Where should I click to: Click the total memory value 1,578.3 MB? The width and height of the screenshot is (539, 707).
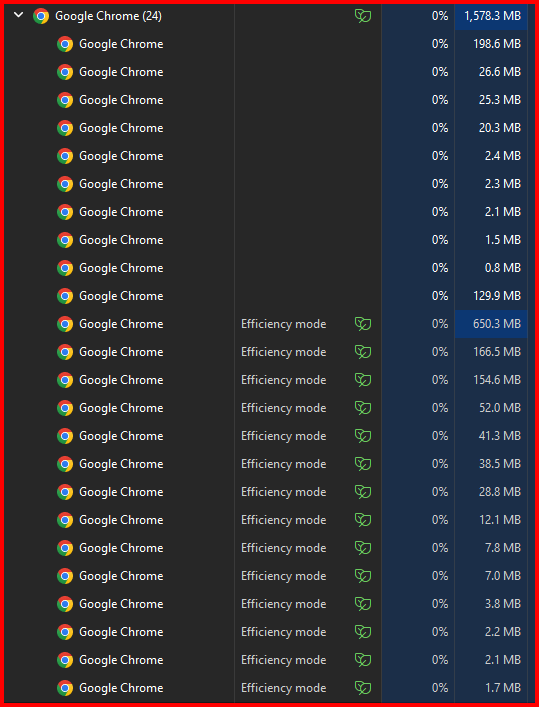coord(493,16)
